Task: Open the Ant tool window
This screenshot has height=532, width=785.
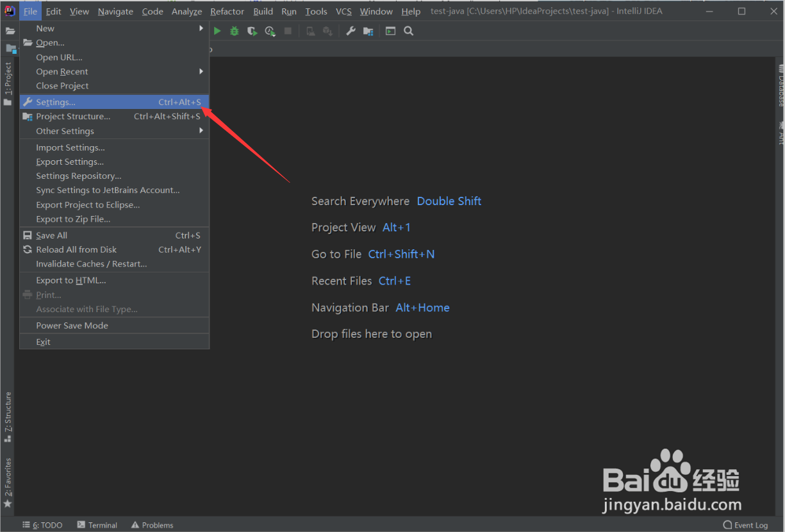Action: coord(780,132)
